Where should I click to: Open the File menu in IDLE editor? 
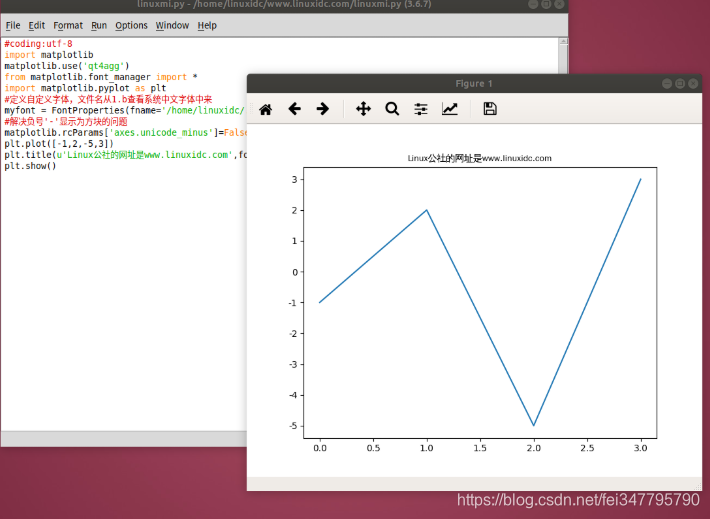(13, 25)
